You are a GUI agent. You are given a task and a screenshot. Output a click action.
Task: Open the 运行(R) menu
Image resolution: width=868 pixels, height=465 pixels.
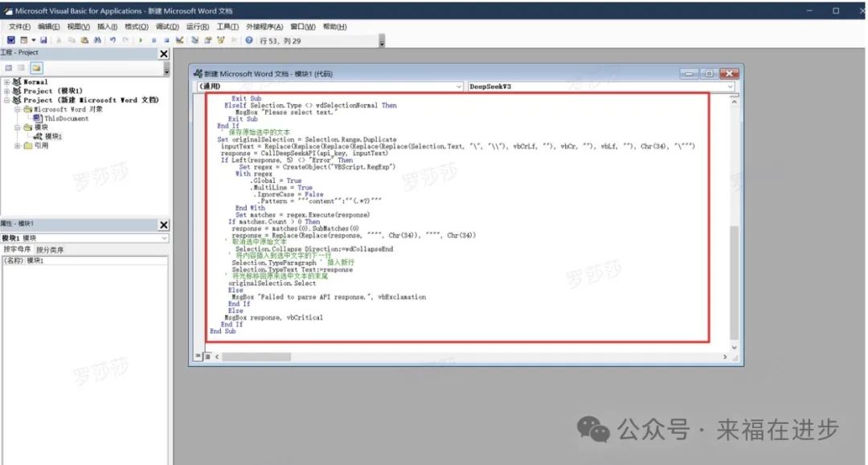tap(198, 27)
